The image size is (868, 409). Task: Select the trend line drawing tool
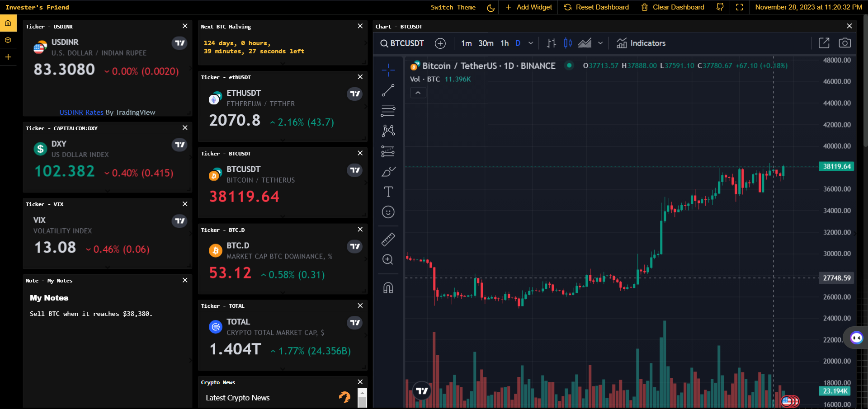coord(388,90)
